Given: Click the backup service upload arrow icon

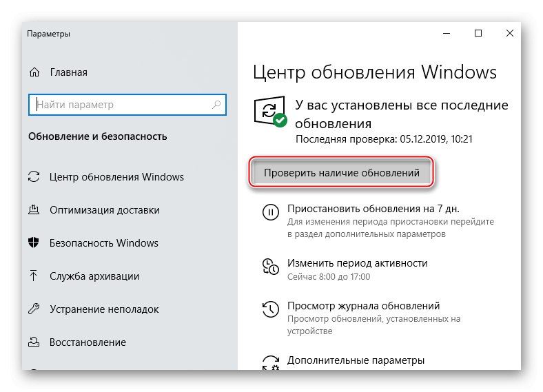Looking at the screenshot, I should pos(34,276).
